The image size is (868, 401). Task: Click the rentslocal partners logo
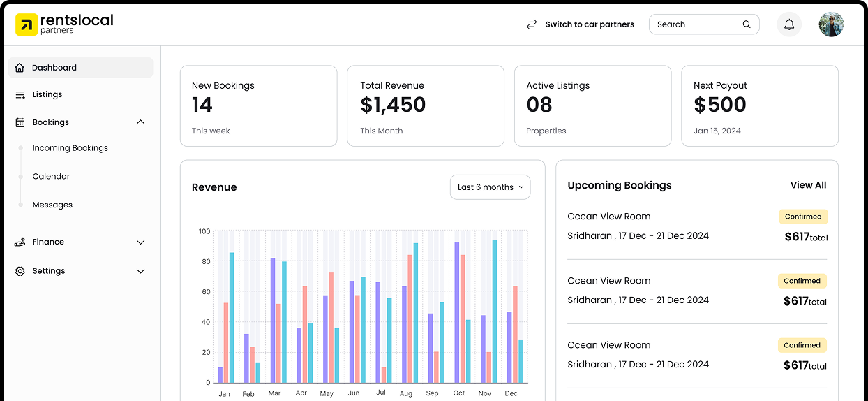coord(64,24)
